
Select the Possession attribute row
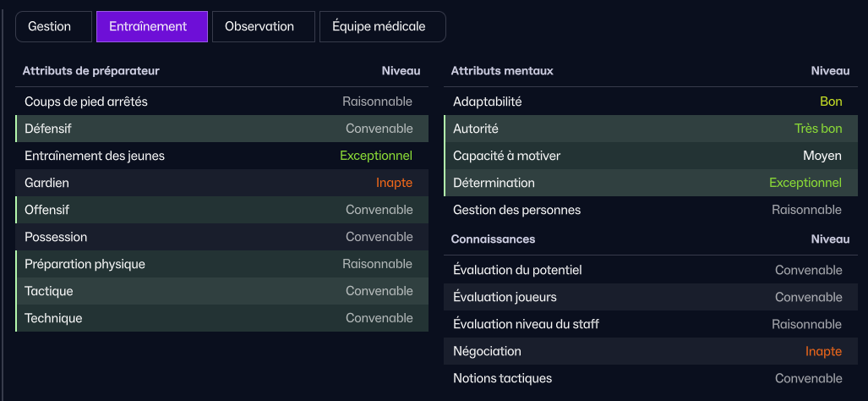(x=221, y=237)
